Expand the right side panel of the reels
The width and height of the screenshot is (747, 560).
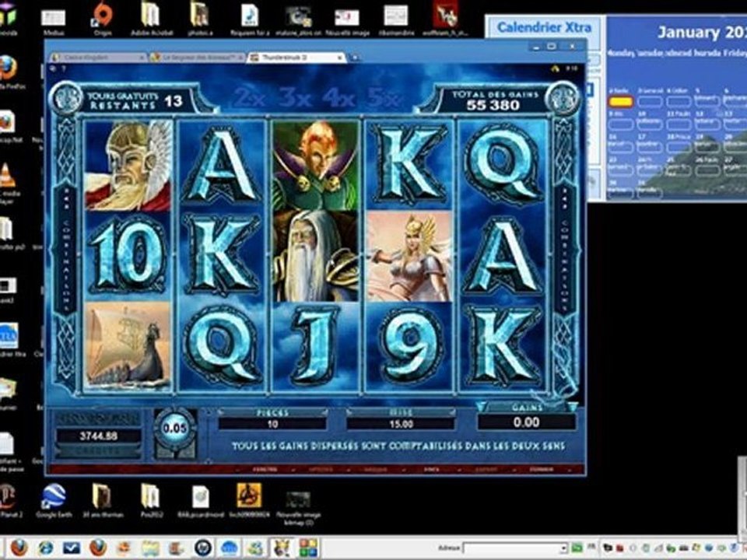(567, 257)
